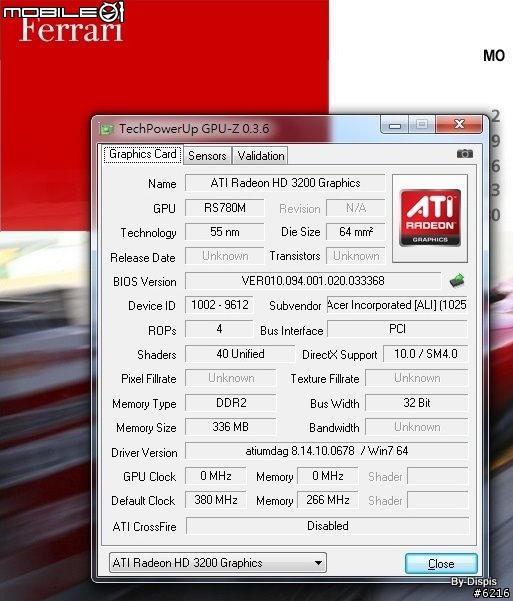
Task: Click the "Release Date" label
Action: (143, 258)
